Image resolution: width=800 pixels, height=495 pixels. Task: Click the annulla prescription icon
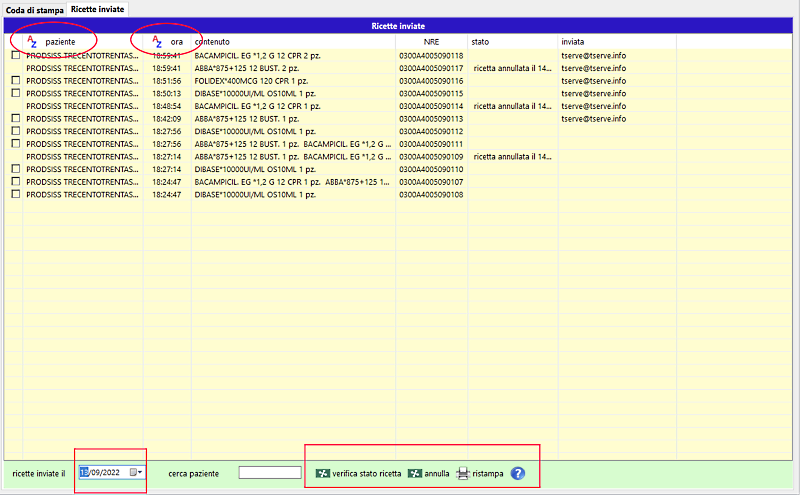pyautogui.click(x=415, y=473)
